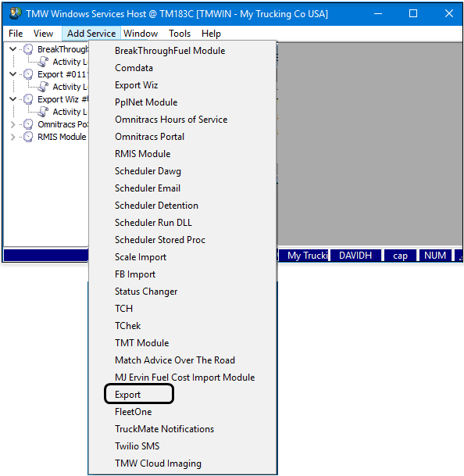Click Activity Log icon under BreakThrough
Image resolution: width=464 pixels, height=476 pixels.
pyautogui.click(x=43, y=62)
